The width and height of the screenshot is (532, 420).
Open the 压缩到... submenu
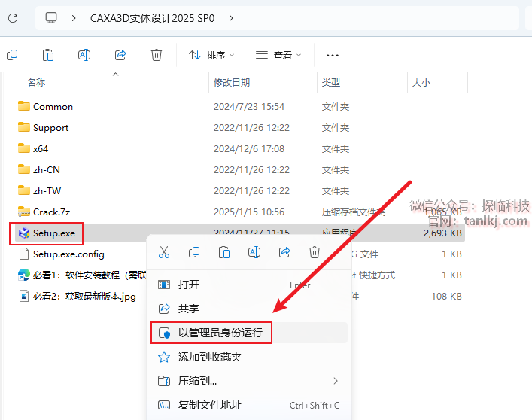(x=249, y=381)
